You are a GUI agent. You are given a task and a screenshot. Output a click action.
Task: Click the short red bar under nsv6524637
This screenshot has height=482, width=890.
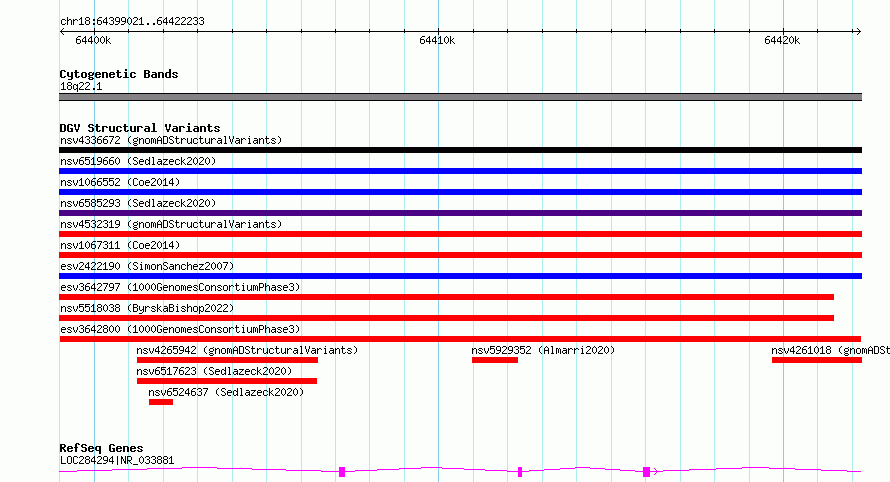pyautogui.click(x=161, y=402)
